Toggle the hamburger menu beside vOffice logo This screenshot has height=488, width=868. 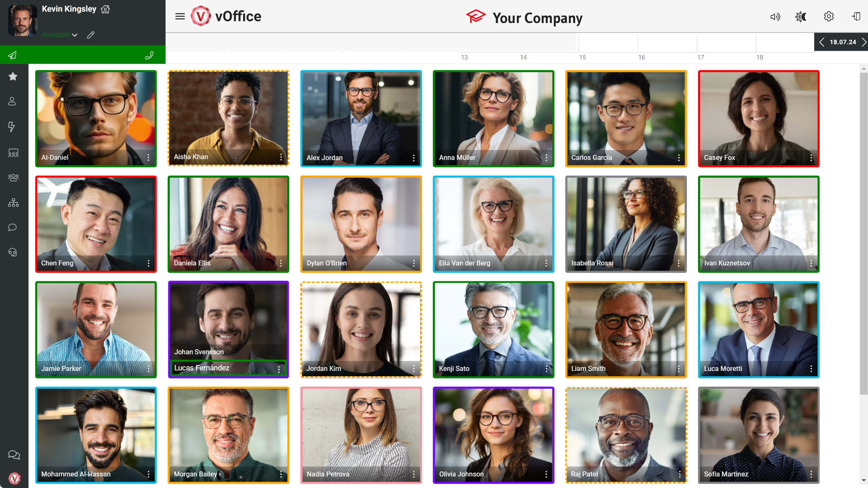pyautogui.click(x=180, y=16)
